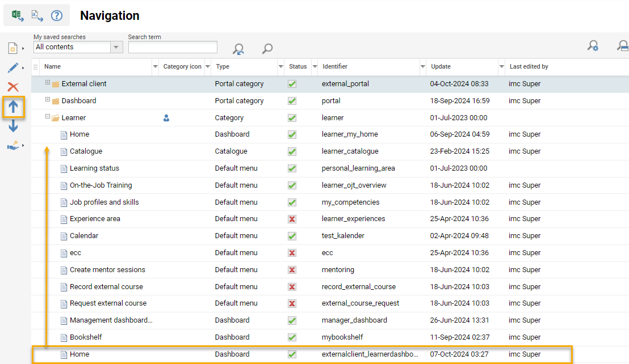Select the Bookshelf navigation item
Screen dimensions: 629x364
(86, 337)
